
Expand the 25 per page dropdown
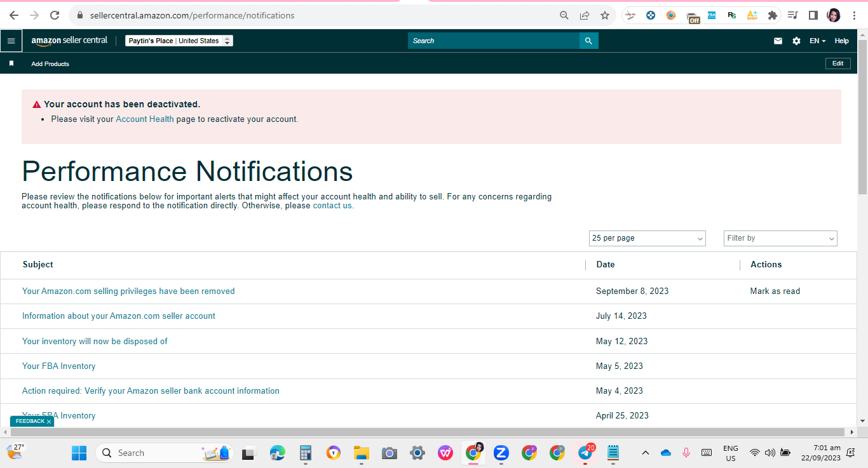click(647, 238)
